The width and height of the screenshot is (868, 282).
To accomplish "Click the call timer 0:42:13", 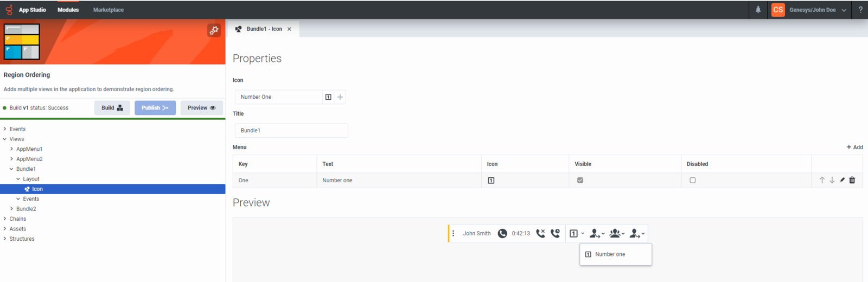I will [521, 234].
